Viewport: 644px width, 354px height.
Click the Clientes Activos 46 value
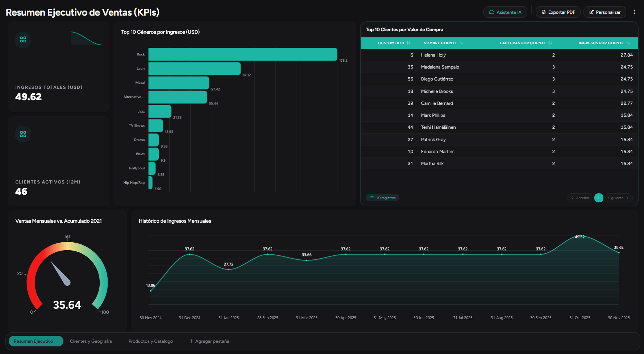[x=21, y=192]
